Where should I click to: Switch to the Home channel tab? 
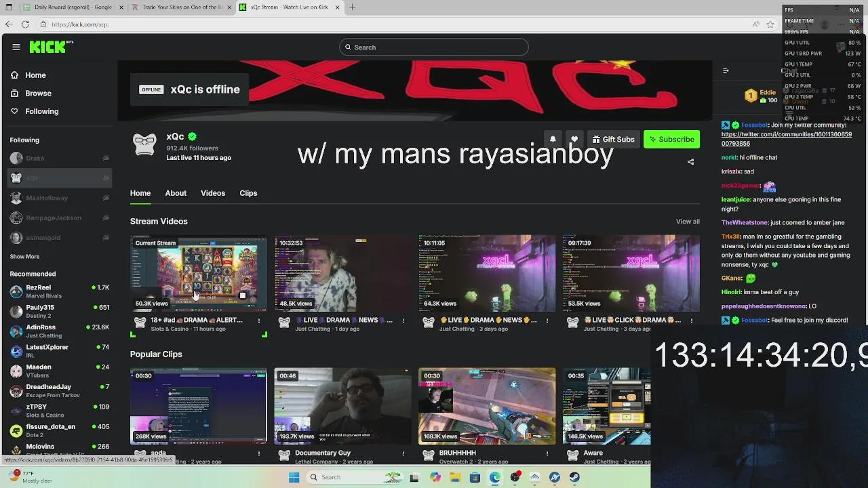(140, 193)
